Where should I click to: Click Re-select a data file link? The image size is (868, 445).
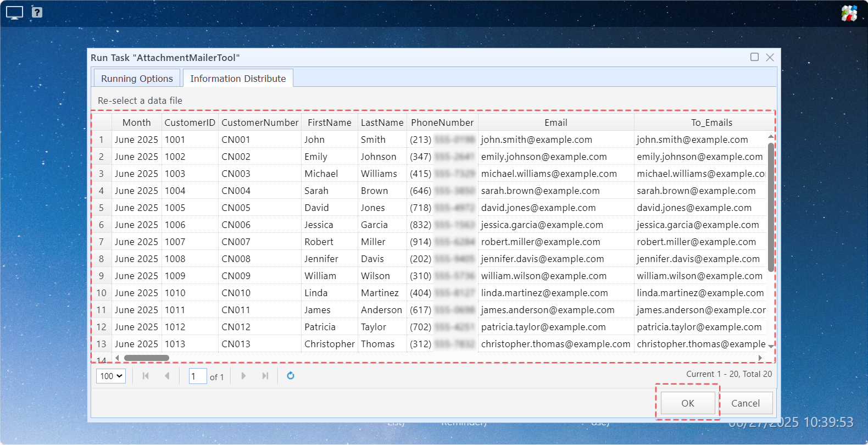click(x=140, y=101)
